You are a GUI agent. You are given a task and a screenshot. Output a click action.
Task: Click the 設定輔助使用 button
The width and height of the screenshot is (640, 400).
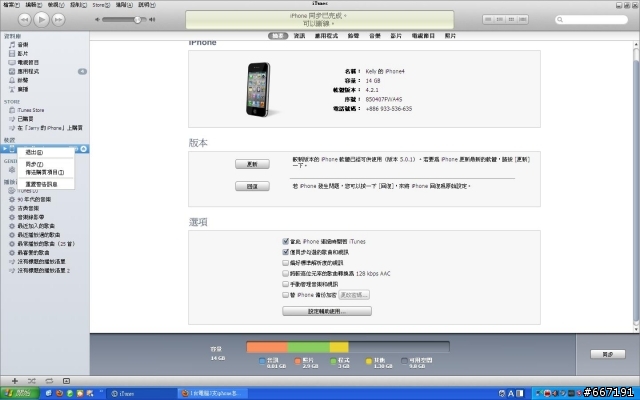pos(327,311)
